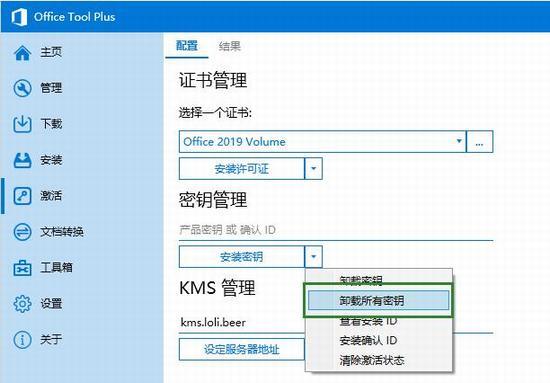The height and width of the screenshot is (383, 550).
Task: Switch to the 结果 tab
Action: 230,46
